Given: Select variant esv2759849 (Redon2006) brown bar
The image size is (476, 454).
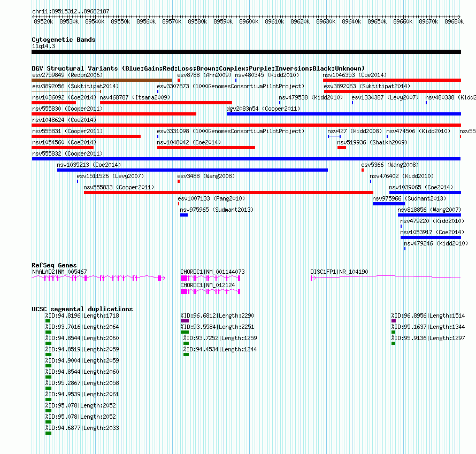Looking at the screenshot, I should click(x=102, y=80).
